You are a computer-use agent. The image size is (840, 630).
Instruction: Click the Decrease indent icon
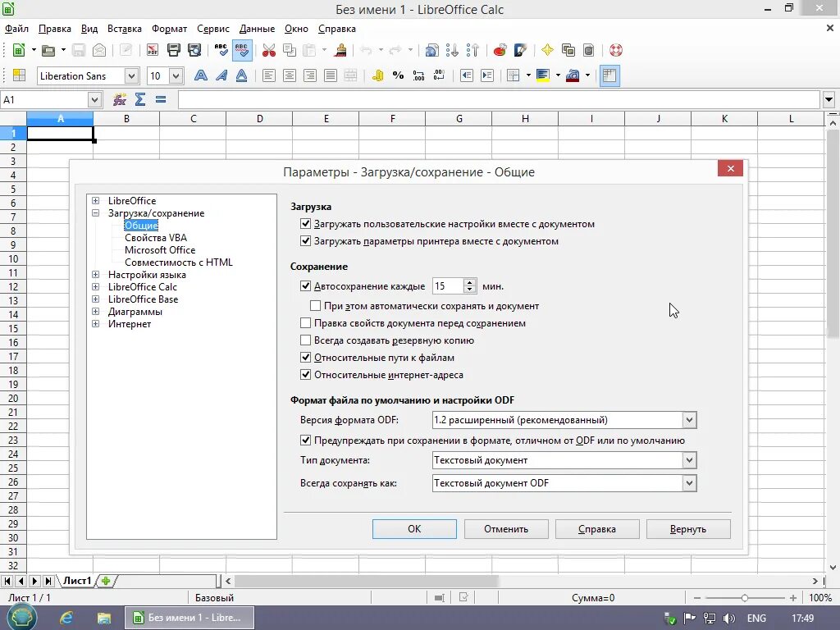(x=467, y=75)
